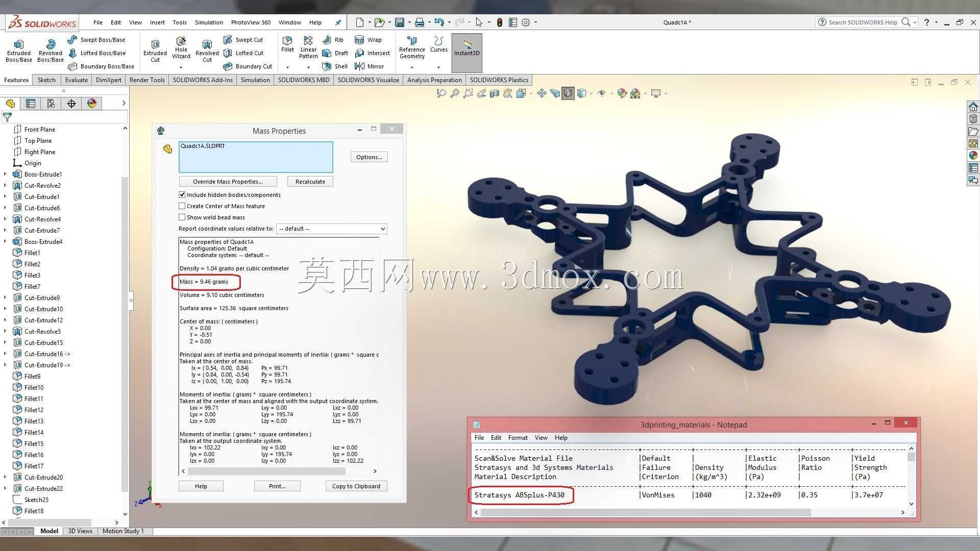
Task: Open the coordinate system default dropdown
Action: coord(331,229)
